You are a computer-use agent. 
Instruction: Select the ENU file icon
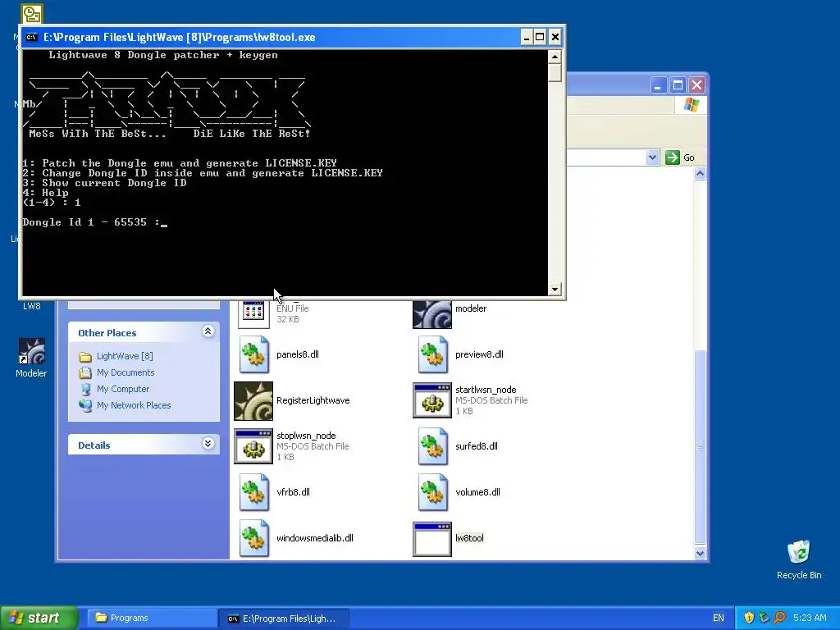click(253, 314)
